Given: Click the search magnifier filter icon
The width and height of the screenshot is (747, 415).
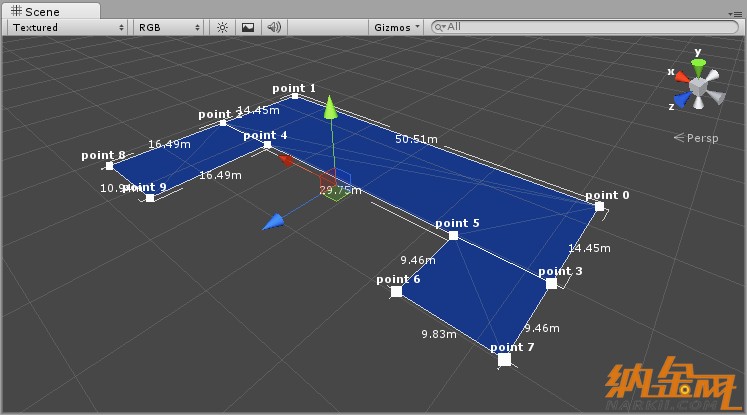Looking at the screenshot, I should (x=440, y=27).
